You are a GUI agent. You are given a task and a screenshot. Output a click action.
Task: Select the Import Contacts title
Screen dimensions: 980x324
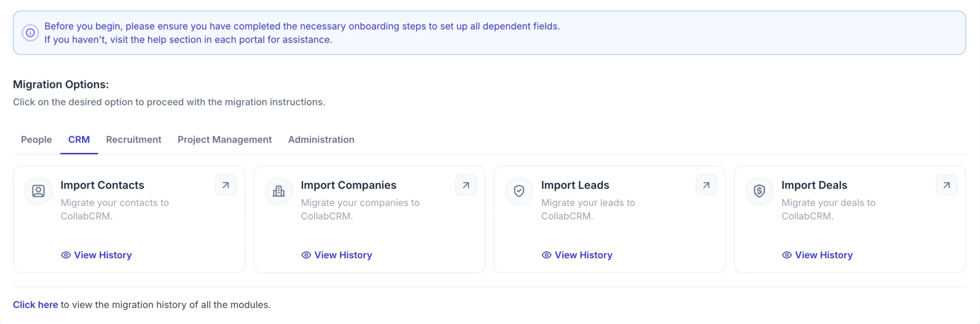102,185
